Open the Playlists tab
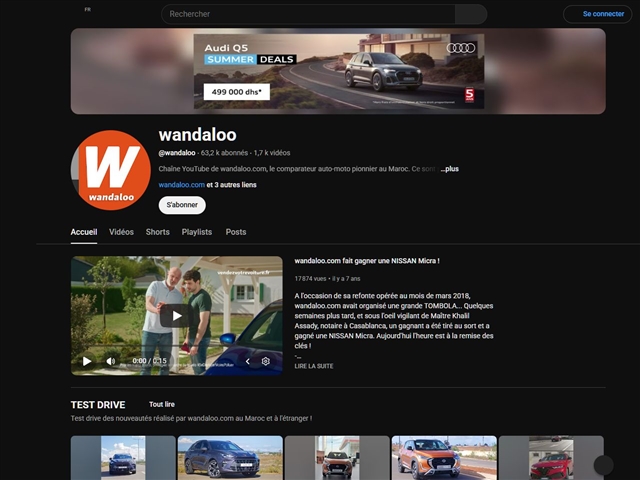The image size is (640, 480). [x=197, y=232]
